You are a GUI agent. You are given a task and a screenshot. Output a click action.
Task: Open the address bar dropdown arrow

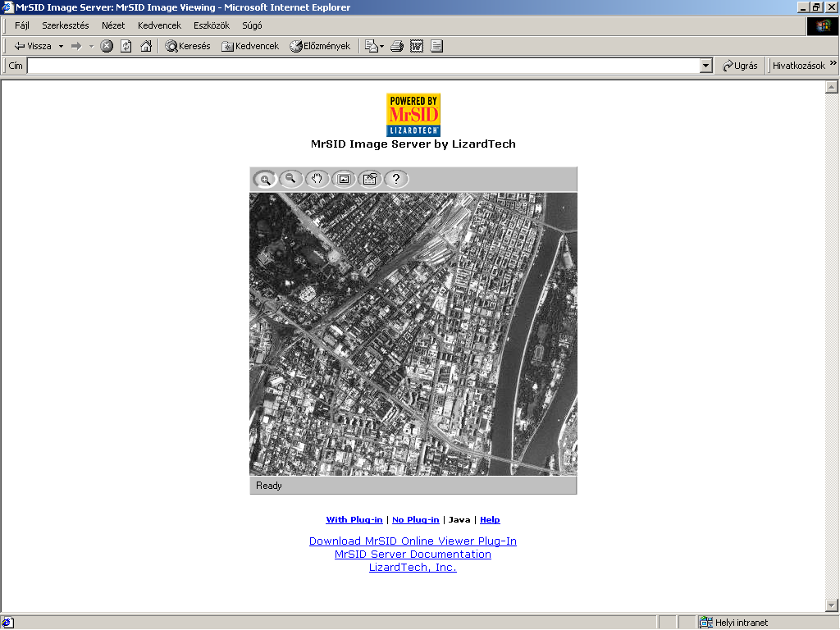click(706, 66)
